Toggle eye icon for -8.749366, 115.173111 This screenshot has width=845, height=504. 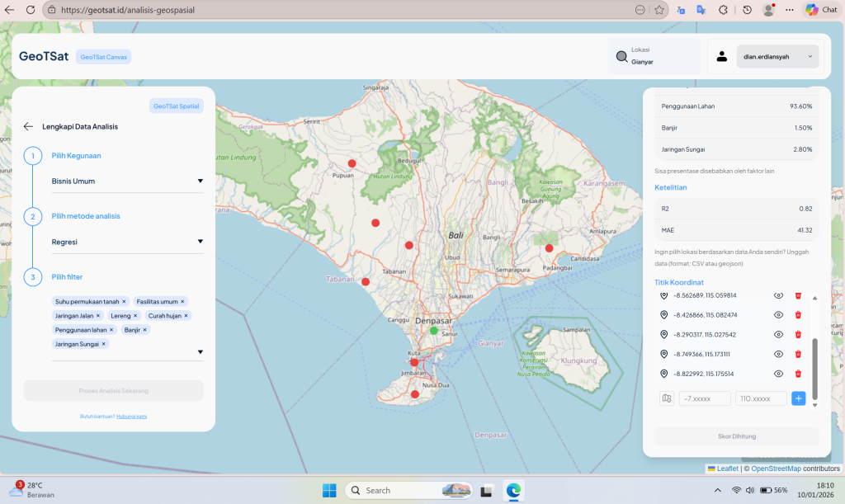tap(778, 355)
